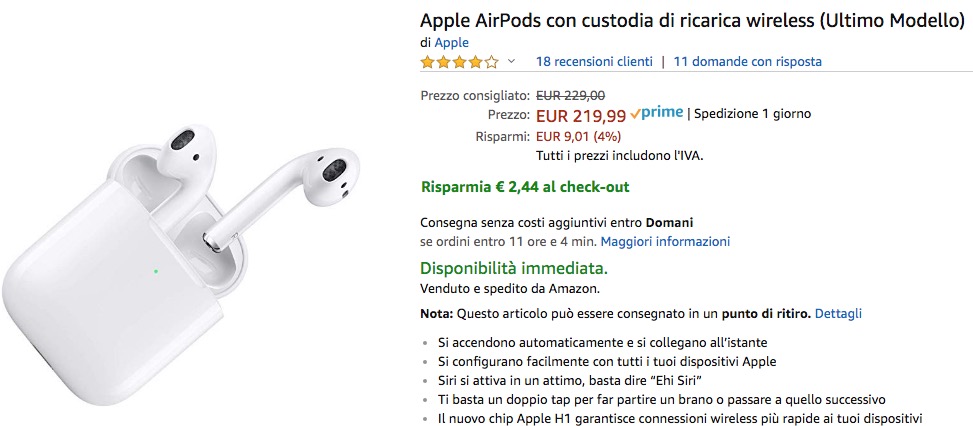Click the Risparmia € 2,44 al check-out offer

tap(525, 187)
